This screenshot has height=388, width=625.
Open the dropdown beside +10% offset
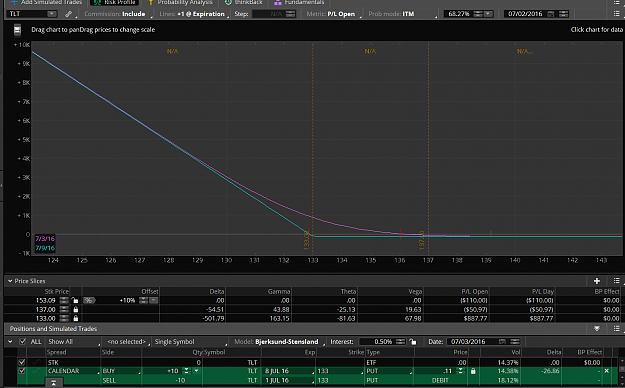tap(153, 300)
